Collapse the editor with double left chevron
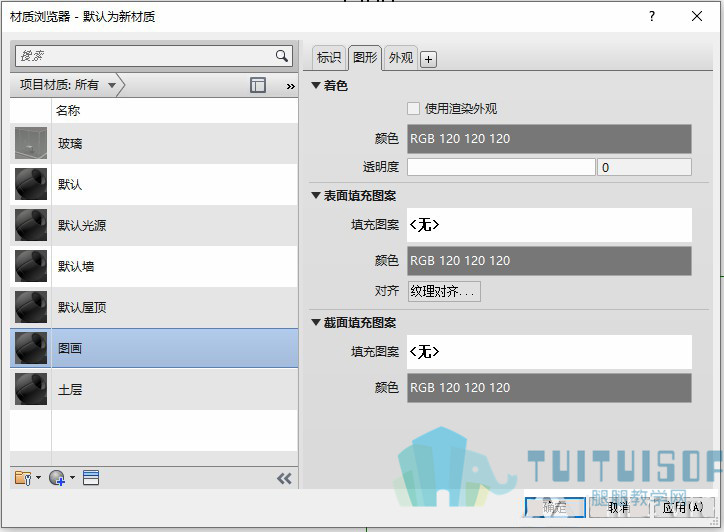This screenshot has height=532, width=724. (284, 478)
